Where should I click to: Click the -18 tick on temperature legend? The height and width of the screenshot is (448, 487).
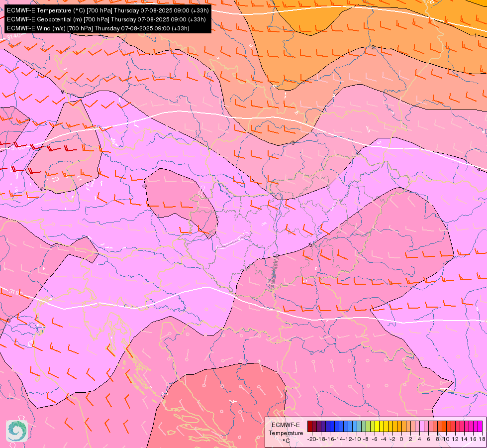[x=321, y=439]
